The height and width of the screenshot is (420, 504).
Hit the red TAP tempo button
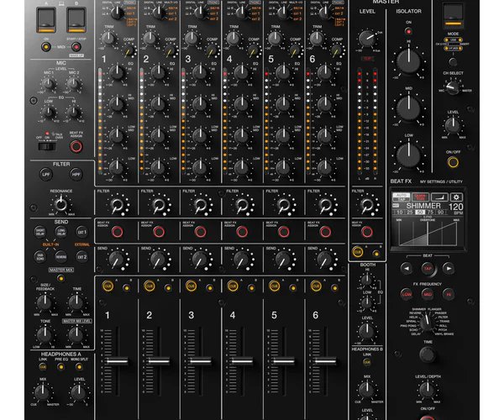click(x=428, y=268)
